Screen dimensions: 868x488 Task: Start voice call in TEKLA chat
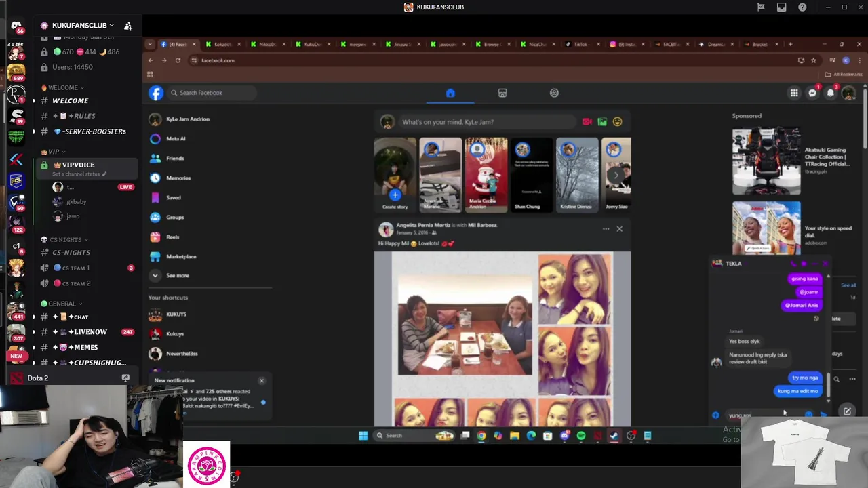(793, 264)
